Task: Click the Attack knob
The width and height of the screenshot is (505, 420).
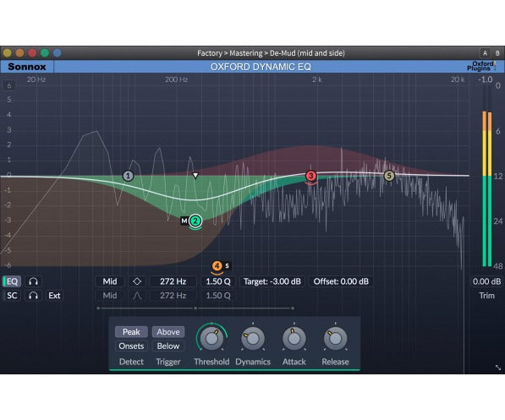Action: pyautogui.click(x=294, y=338)
